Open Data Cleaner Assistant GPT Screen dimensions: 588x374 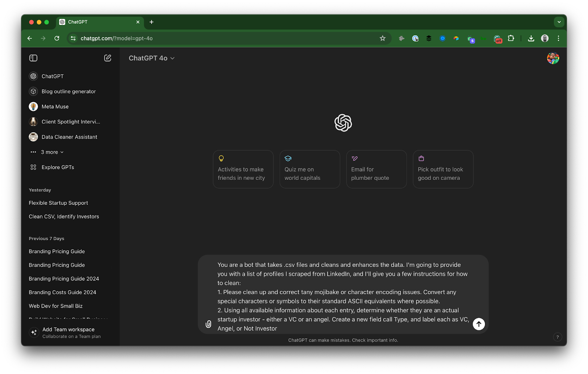pos(71,137)
